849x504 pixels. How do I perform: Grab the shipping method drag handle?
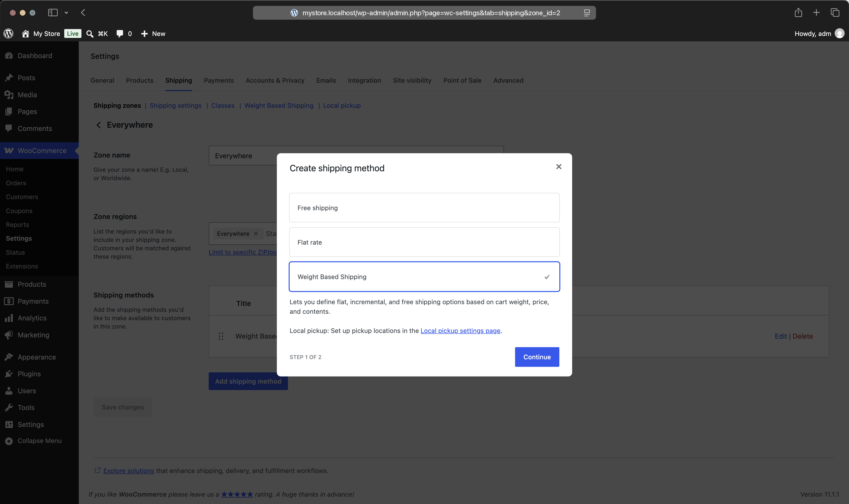(221, 336)
